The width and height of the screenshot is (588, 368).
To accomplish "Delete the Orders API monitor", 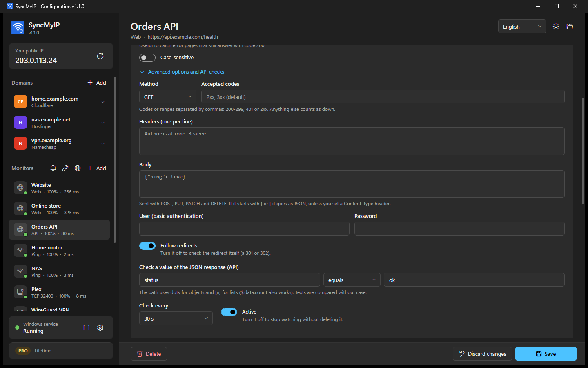I will point(149,354).
